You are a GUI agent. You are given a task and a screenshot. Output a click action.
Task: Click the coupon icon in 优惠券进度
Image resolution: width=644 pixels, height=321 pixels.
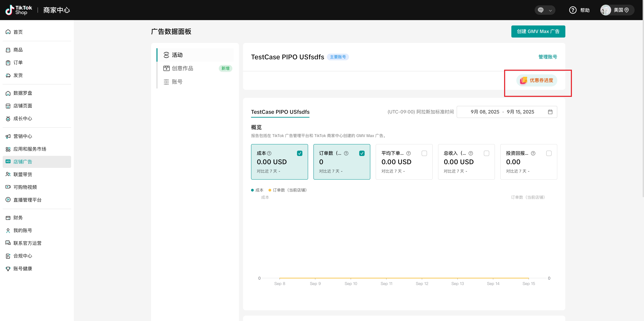523,80
